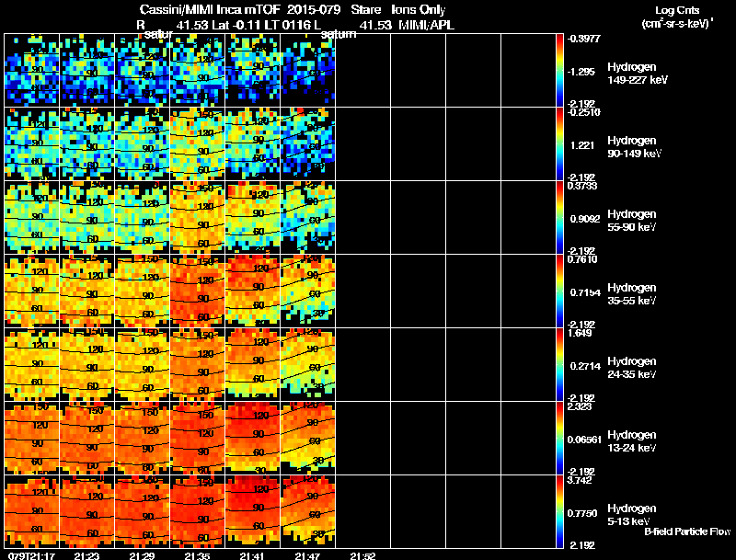Click the '21:52' time axis label

click(x=362, y=555)
